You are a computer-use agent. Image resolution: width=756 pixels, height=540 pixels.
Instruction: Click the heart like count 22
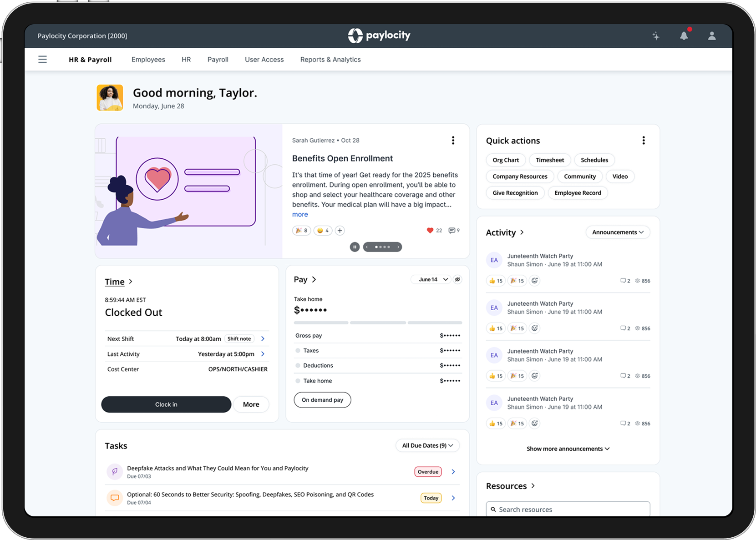click(x=434, y=231)
